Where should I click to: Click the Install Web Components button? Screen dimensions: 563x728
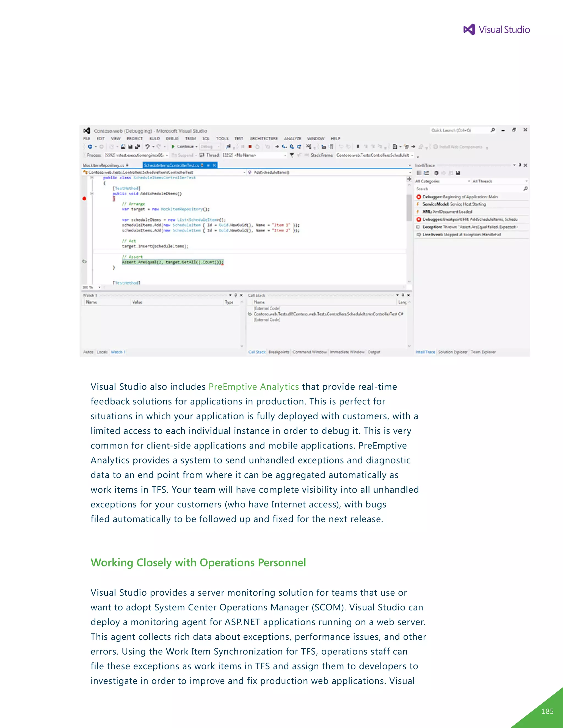coord(458,147)
